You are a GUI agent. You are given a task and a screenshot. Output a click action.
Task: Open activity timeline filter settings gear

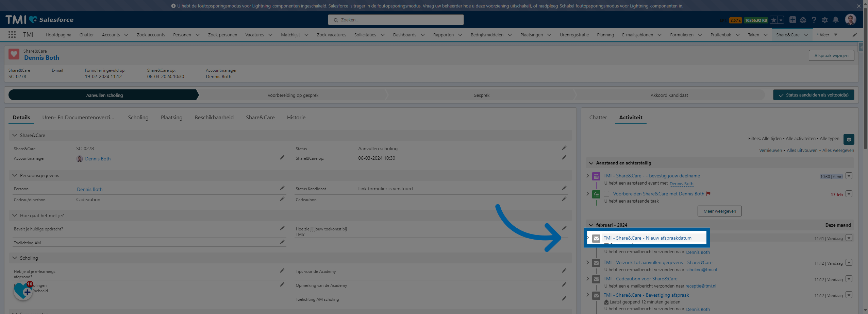(x=849, y=139)
